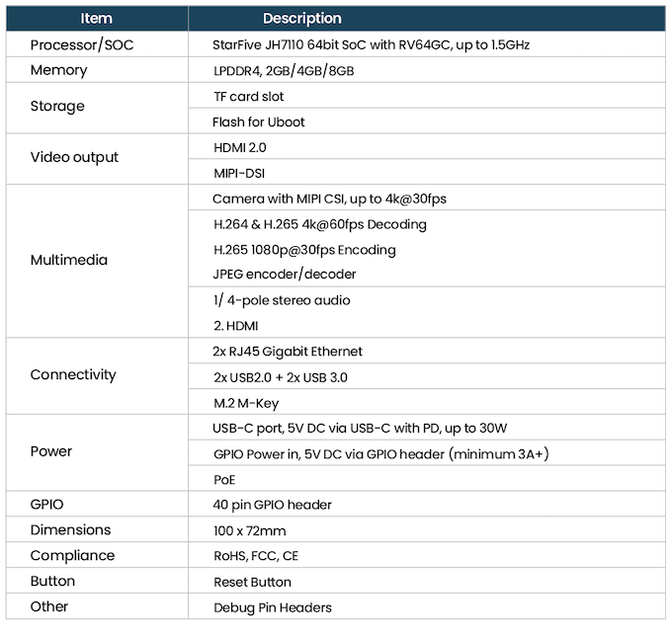The image size is (672, 641).
Task: Select the H.265 1080p@30fps Encoding text
Action: 303,250
